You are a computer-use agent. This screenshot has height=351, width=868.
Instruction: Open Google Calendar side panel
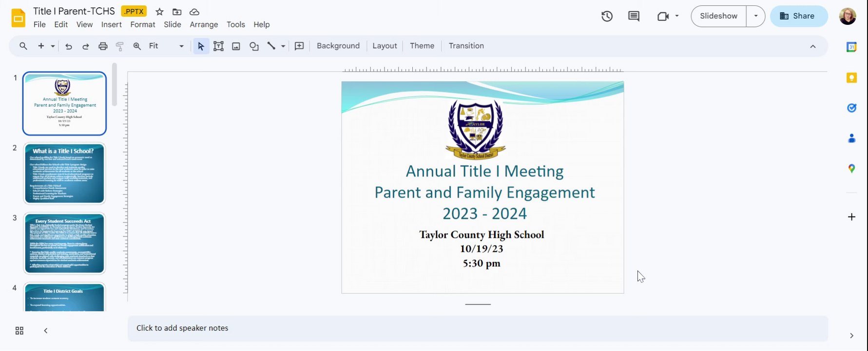(x=851, y=47)
